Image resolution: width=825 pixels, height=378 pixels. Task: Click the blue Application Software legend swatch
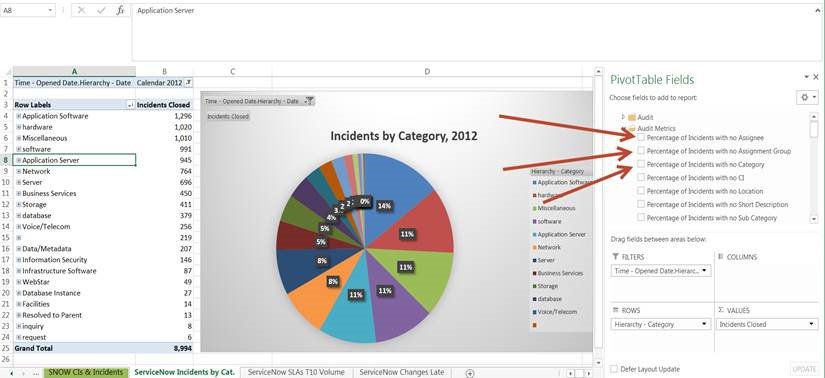pyautogui.click(x=535, y=182)
